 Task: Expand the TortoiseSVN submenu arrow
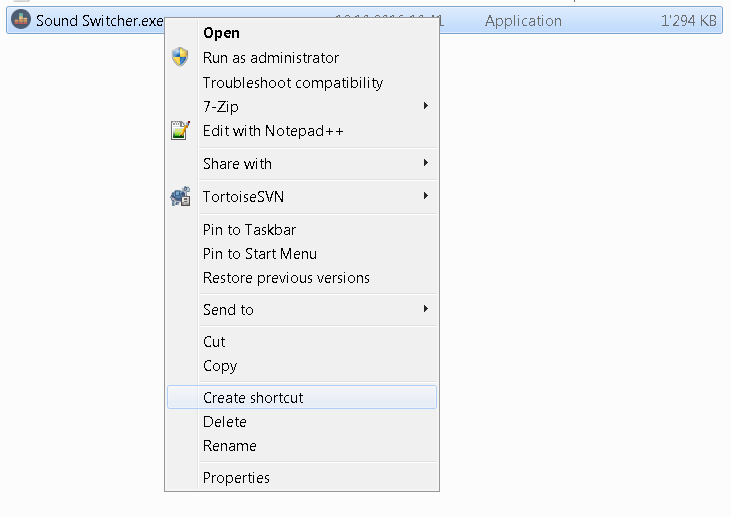[426, 196]
